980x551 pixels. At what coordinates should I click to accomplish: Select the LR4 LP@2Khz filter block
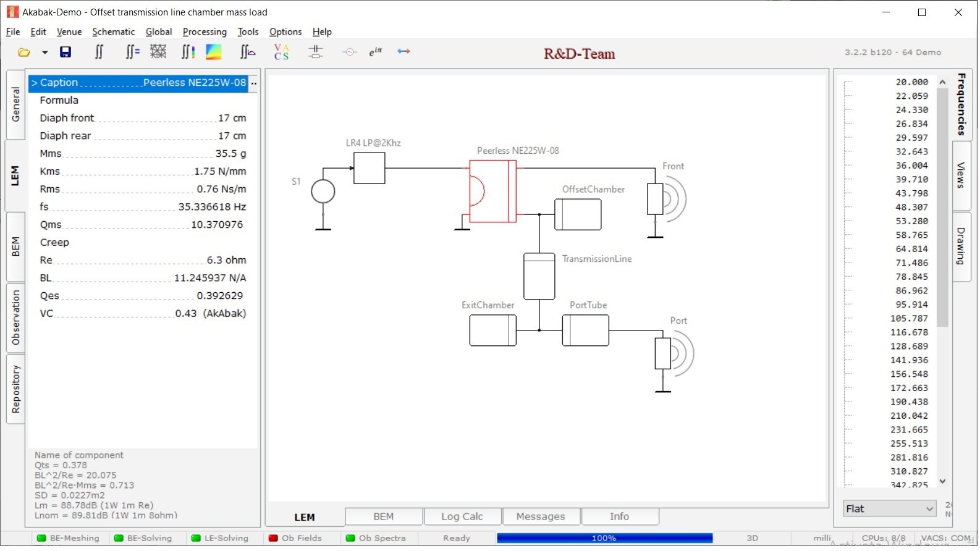point(370,168)
